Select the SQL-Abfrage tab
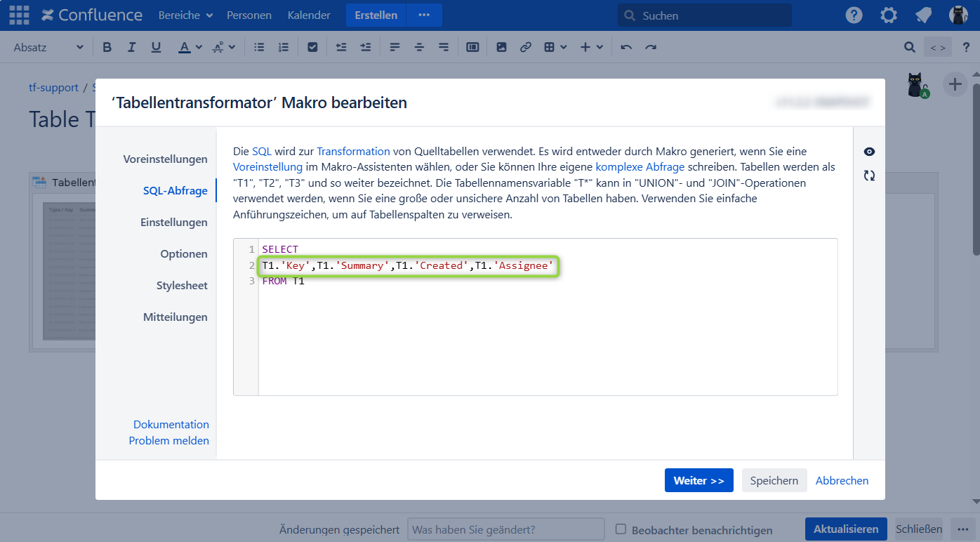Image resolution: width=980 pixels, height=542 pixels. (x=175, y=191)
